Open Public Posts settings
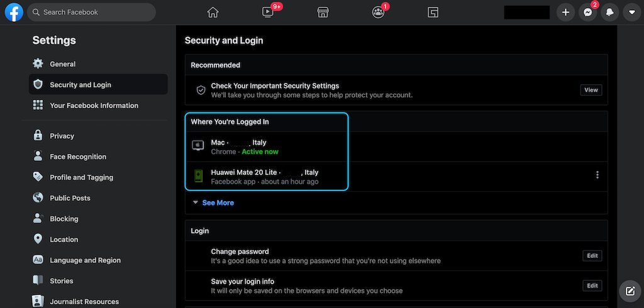Image resolution: width=644 pixels, height=308 pixels. (98, 198)
